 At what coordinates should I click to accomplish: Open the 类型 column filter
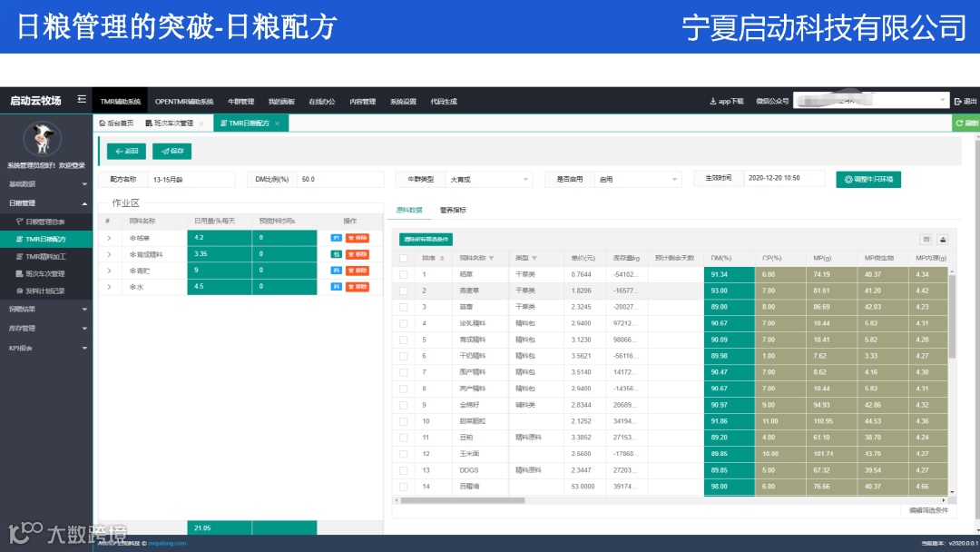click(x=534, y=258)
